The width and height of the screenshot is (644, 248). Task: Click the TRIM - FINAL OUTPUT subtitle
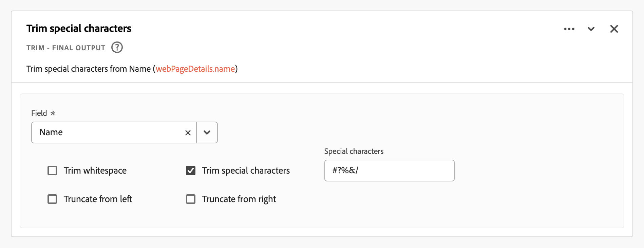coord(66,48)
